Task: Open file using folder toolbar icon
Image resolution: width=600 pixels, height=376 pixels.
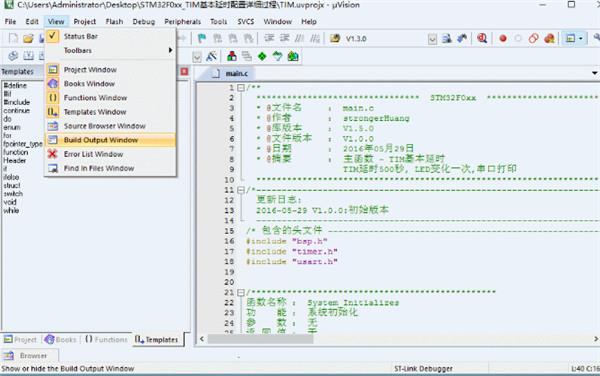Action: (28, 38)
